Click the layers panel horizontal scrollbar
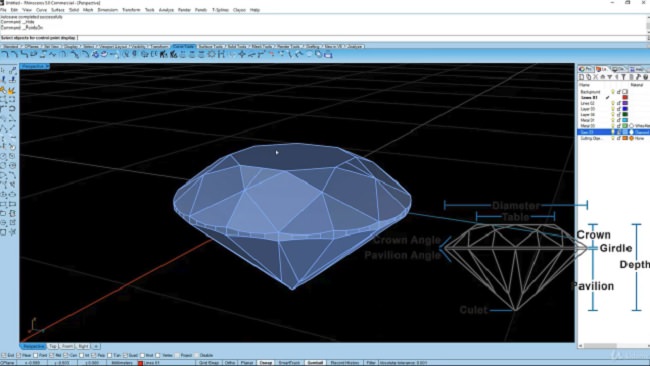This screenshot has height=366, width=650. [614, 346]
